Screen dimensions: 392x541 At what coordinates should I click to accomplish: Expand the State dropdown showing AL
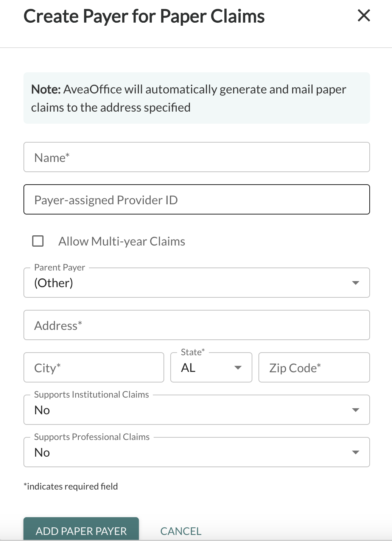point(211,367)
